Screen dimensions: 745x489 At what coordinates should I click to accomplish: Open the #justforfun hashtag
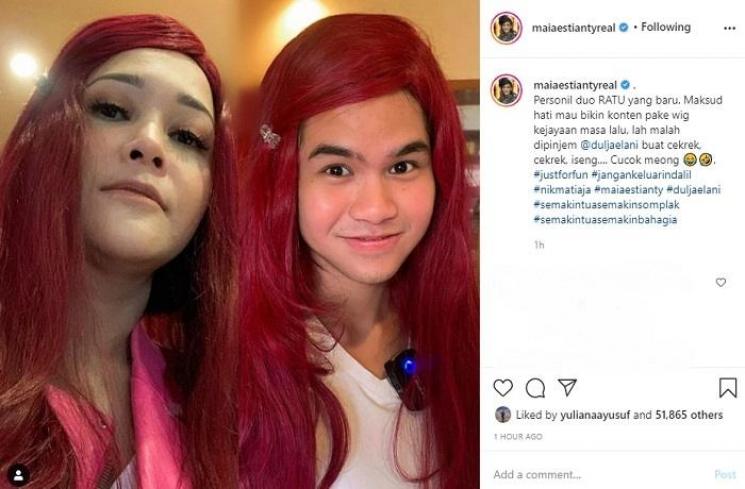tap(561, 175)
